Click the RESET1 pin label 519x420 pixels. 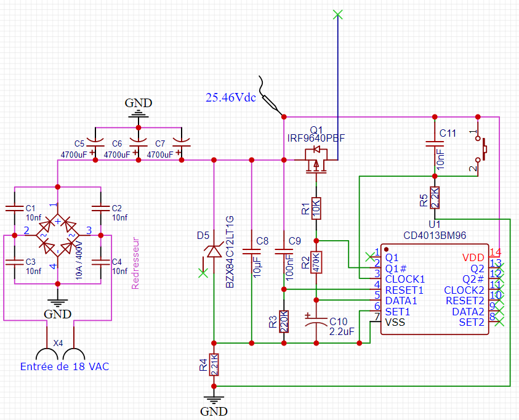click(404, 290)
